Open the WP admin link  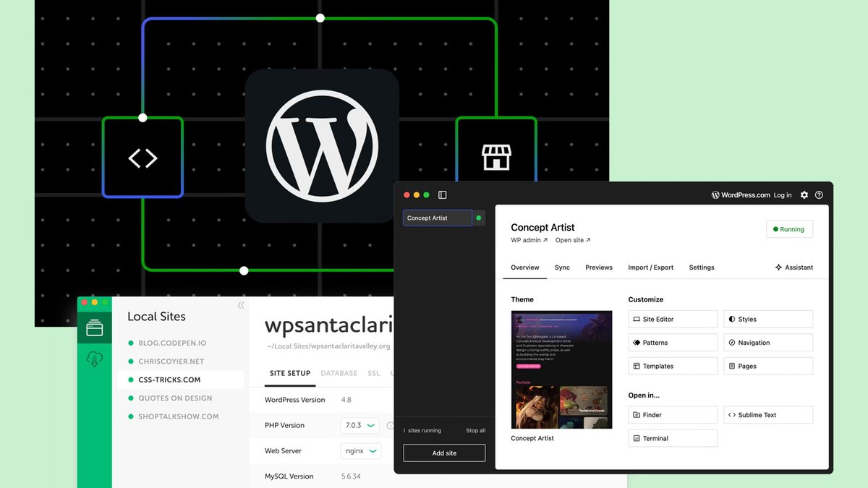pyautogui.click(x=529, y=240)
